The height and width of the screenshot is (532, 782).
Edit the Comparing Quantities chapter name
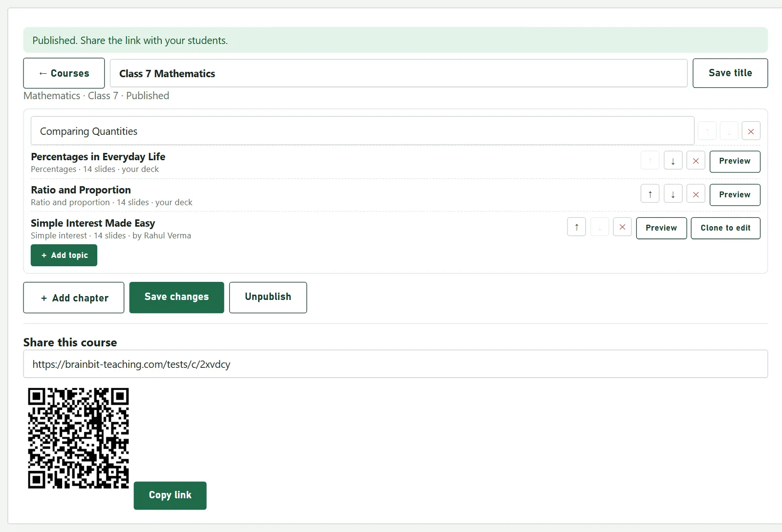tap(362, 131)
